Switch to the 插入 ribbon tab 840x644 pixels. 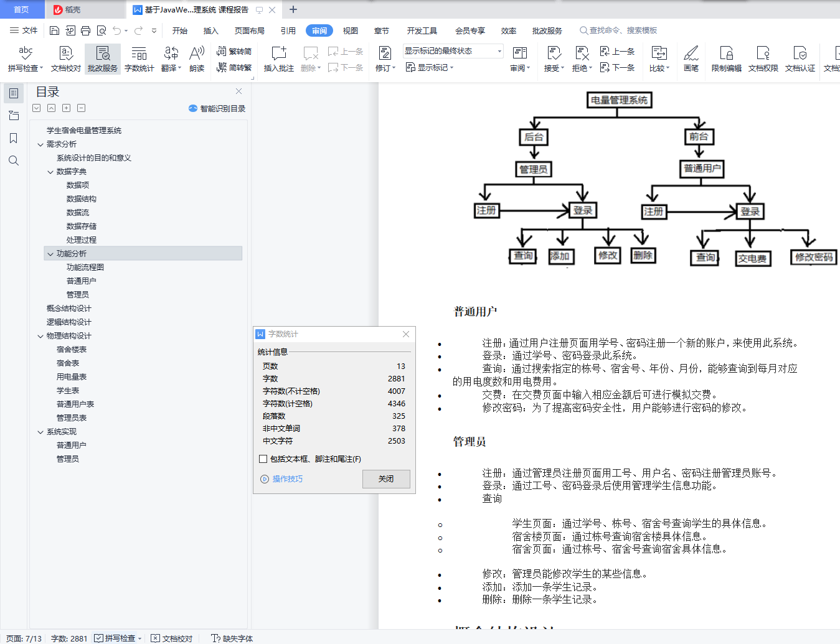pos(211,30)
